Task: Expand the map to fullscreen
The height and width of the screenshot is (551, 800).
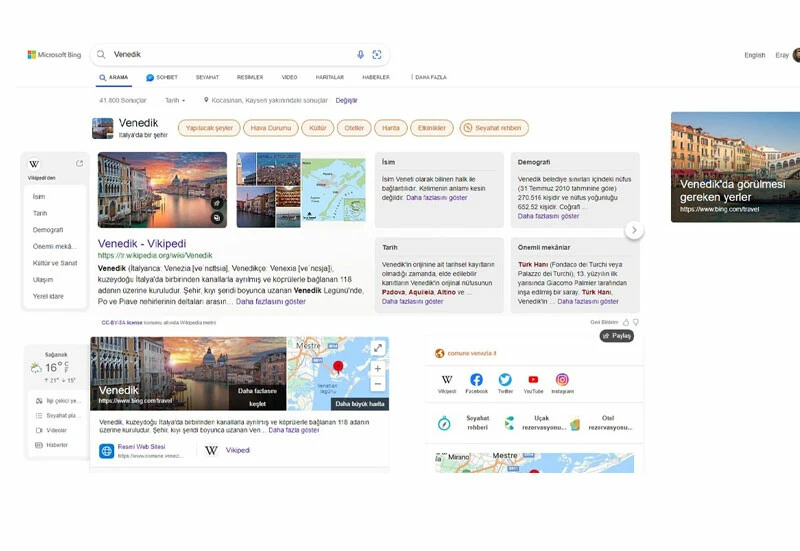Action: pos(377,348)
